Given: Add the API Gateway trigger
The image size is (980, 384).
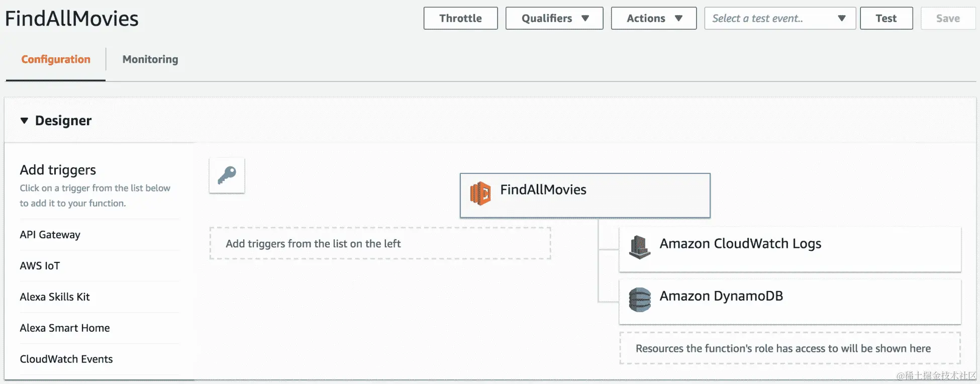Looking at the screenshot, I should [50, 235].
